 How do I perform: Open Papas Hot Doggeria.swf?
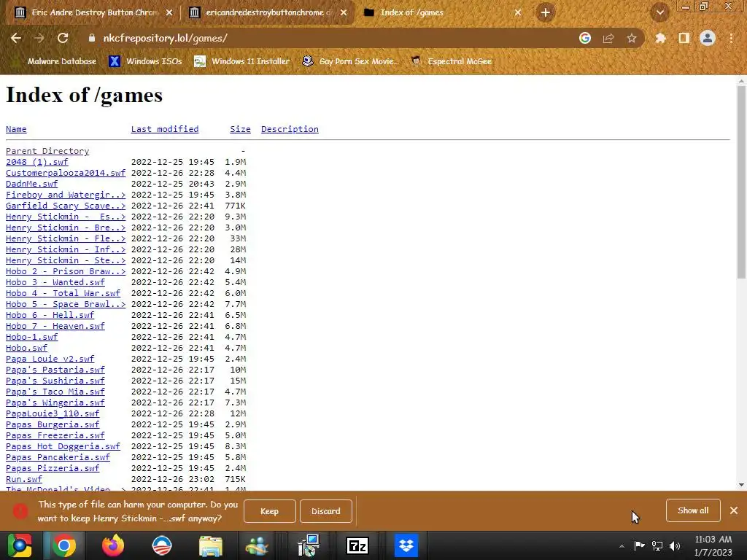point(63,447)
